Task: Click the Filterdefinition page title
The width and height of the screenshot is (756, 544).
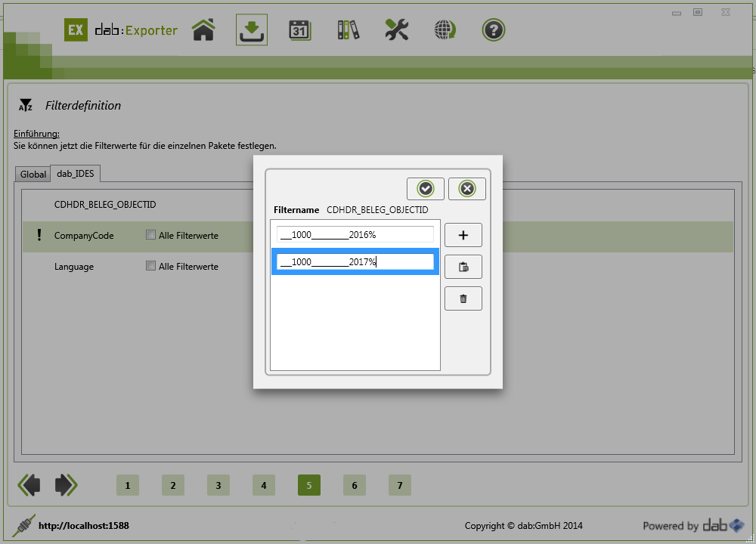Action: pyautogui.click(x=83, y=106)
